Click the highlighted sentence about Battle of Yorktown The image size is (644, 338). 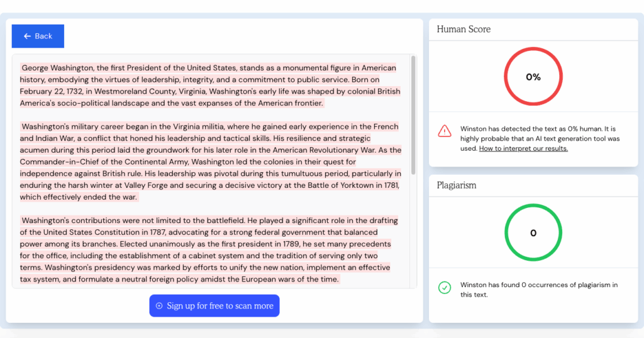(x=210, y=185)
